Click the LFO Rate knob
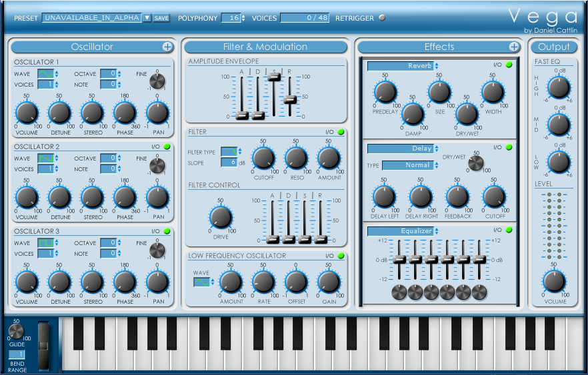Image resolution: width=588 pixels, height=375 pixels. [263, 282]
